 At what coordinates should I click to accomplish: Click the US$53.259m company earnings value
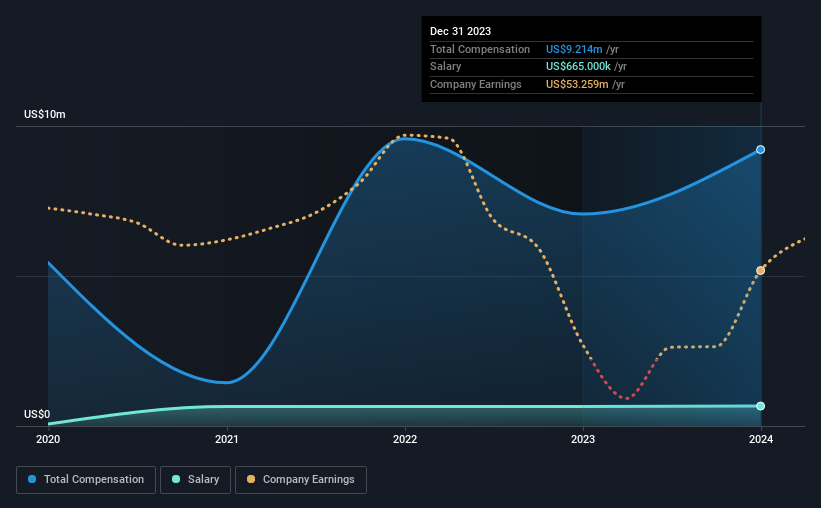[x=577, y=84]
